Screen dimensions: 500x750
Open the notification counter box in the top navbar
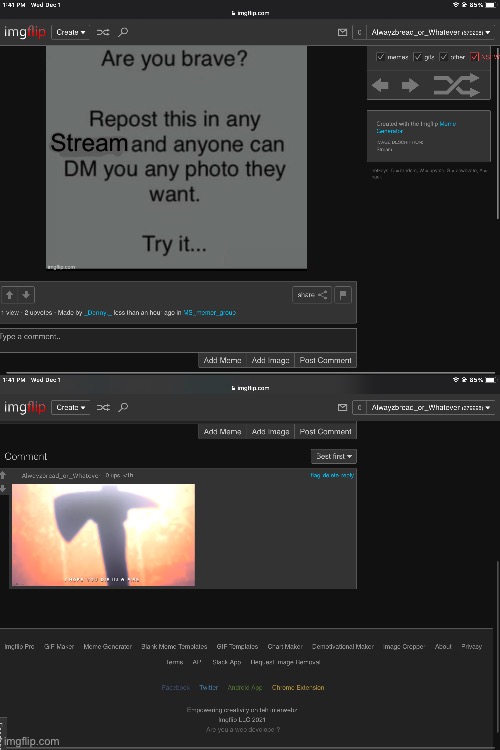pos(359,33)
